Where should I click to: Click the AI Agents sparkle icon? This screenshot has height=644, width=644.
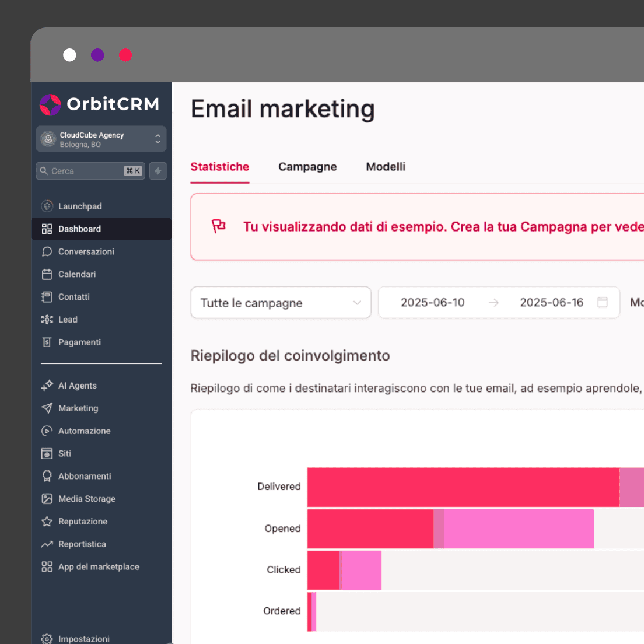(x=47, y=386)
